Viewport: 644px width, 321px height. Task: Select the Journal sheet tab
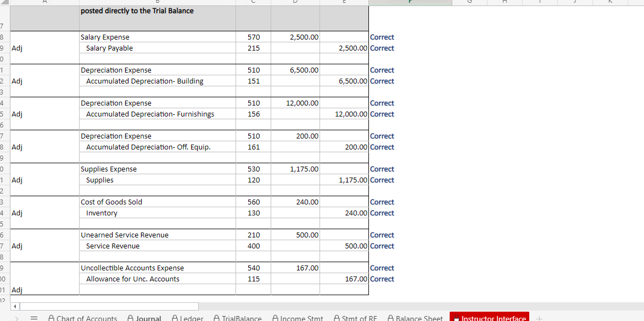(x=148, y=318)
